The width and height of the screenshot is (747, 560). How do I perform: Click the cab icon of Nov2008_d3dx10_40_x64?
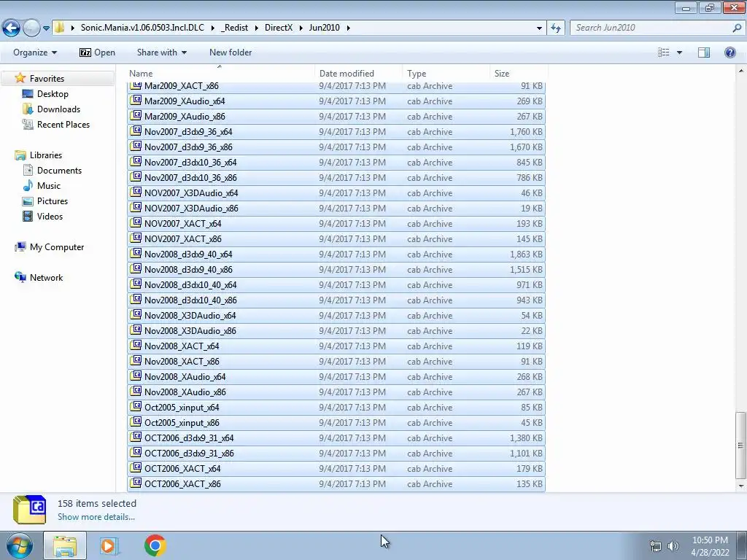pyautogui.click(x=136, y=284)
